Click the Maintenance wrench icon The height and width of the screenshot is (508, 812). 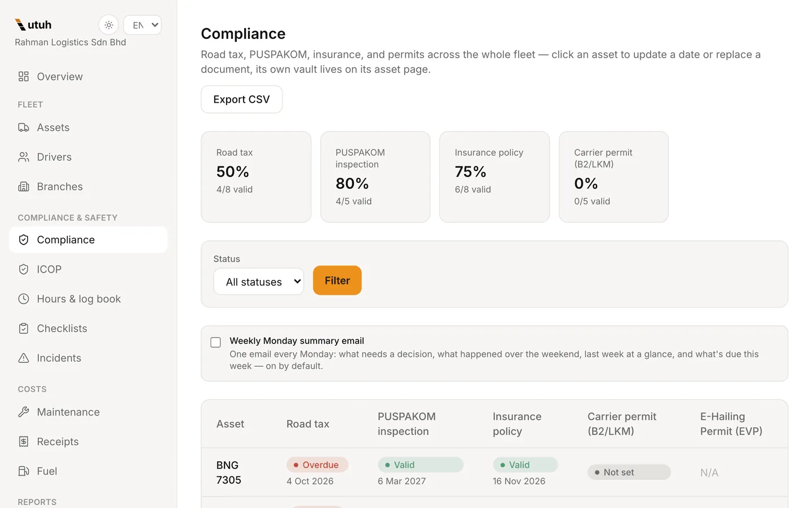click(24, 412)
